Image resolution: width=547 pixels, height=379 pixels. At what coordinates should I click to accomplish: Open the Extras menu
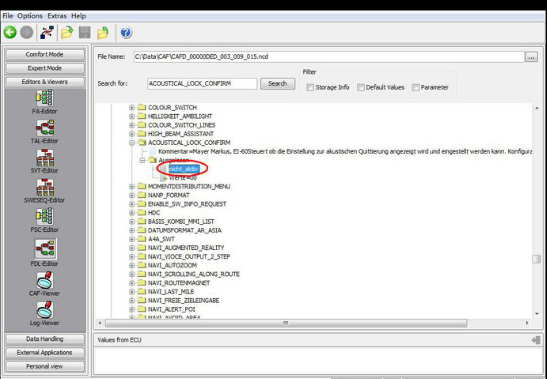(x=57, y=16)
